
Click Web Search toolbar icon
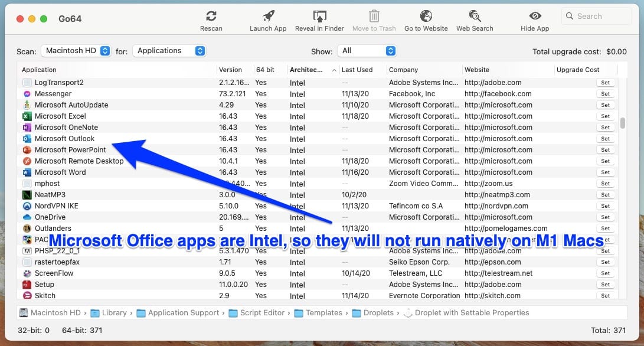pos(475,17)
